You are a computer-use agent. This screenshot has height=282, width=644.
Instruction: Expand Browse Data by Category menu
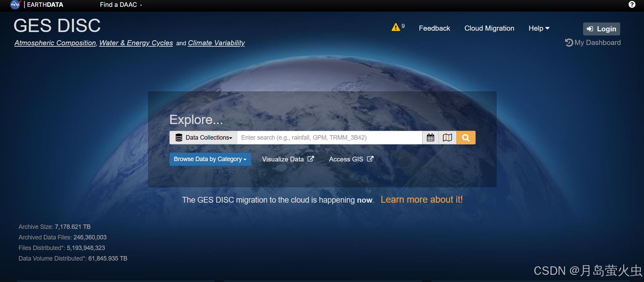(x=210, y=159)
